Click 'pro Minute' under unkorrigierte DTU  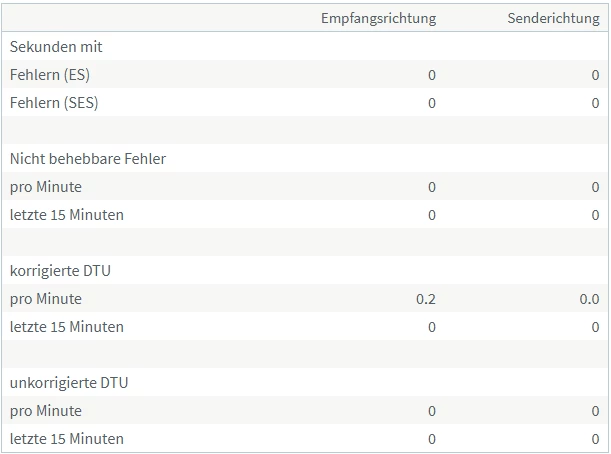(x=46, y=410)
